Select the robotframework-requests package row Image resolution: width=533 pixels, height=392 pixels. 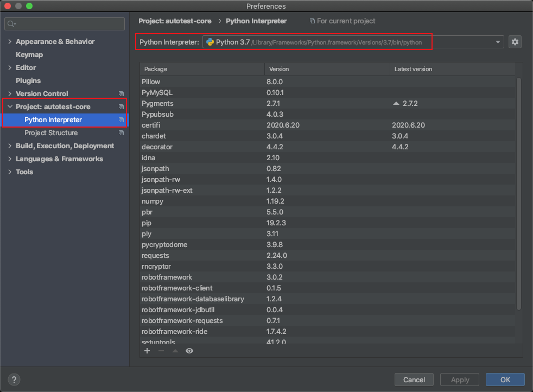(327, 320)
